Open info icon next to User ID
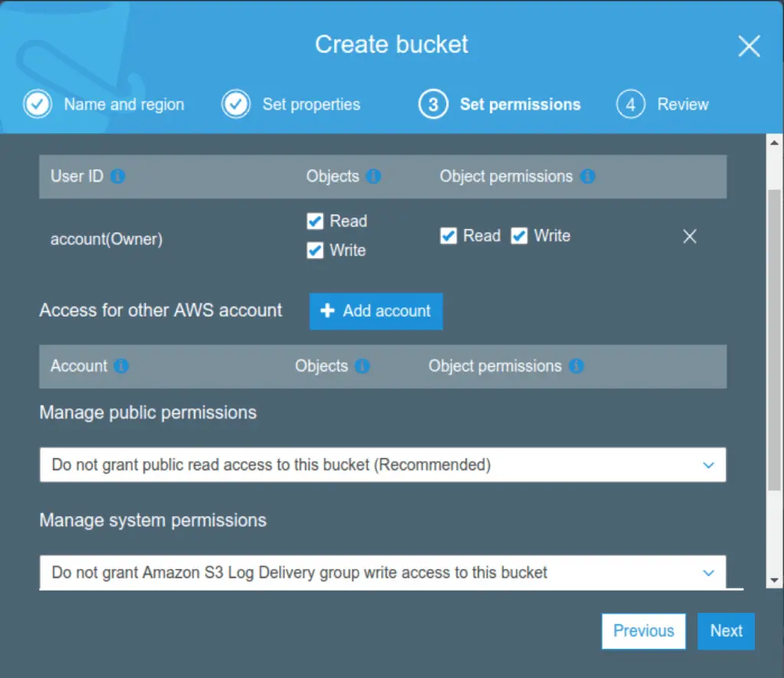The width and height of the screenshot is (784, 678). (x=118, y=176)
